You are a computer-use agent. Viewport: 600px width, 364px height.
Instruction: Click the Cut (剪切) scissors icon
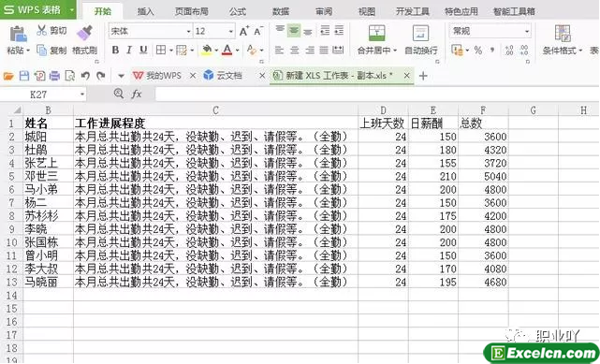[41, 30]
